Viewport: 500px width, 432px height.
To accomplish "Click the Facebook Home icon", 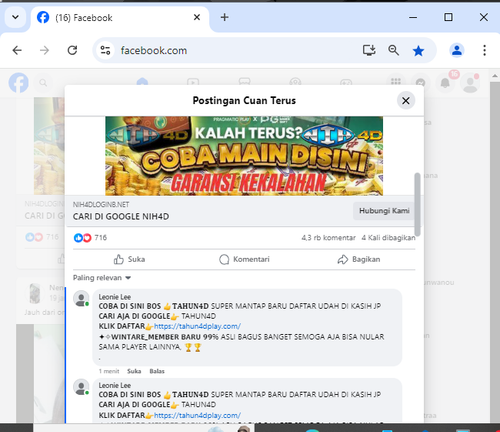I will 142,82.
